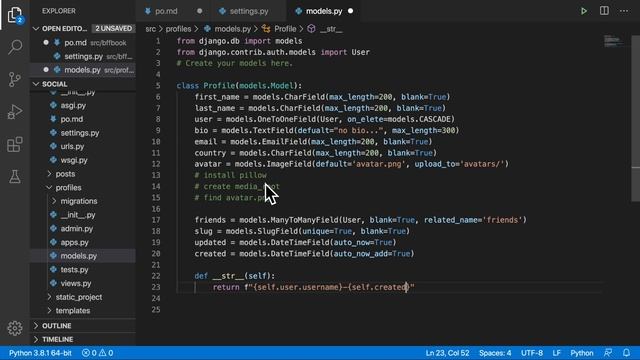
Task: Select models.py under profiles folder
Action: pyautogui.click(x=83, y=256)
